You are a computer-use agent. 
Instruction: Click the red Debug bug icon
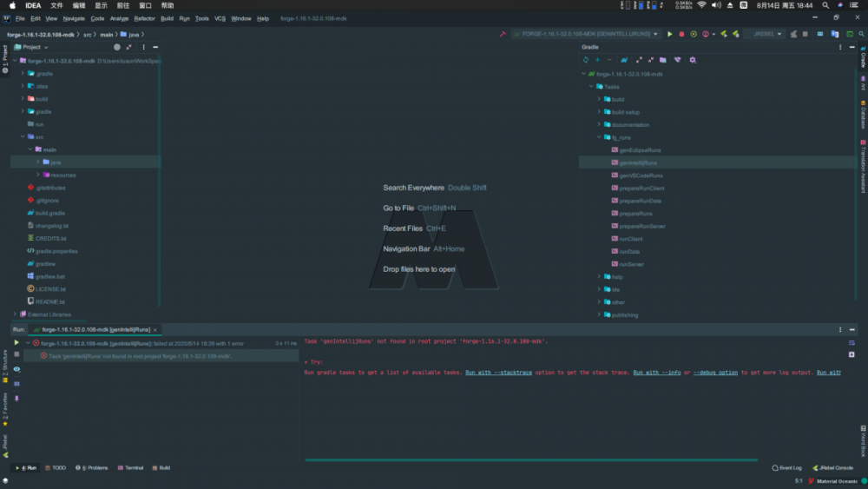(681, 34)
